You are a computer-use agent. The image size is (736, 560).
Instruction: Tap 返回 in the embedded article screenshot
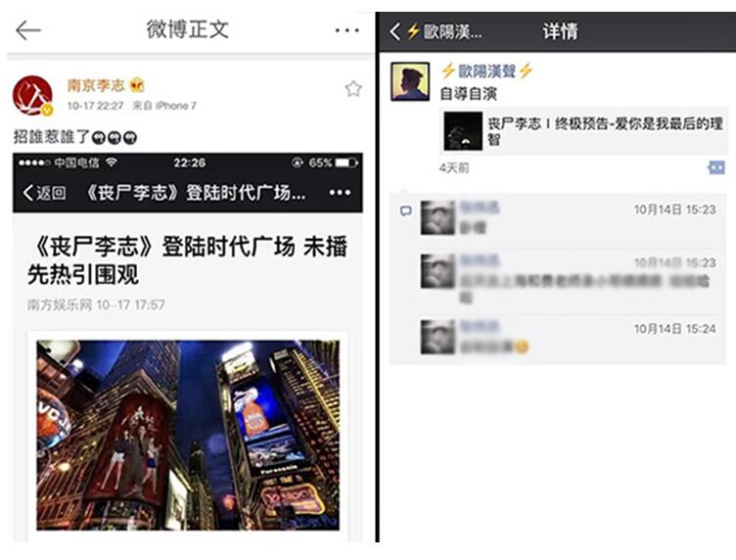[44, 193]
